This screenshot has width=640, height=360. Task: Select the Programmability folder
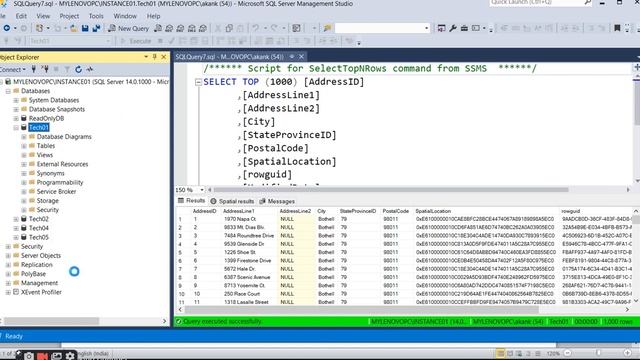60,182
